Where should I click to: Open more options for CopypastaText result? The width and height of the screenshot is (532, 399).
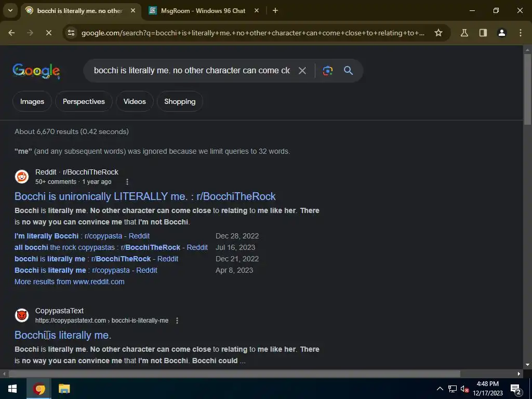(x=177, y=321)
